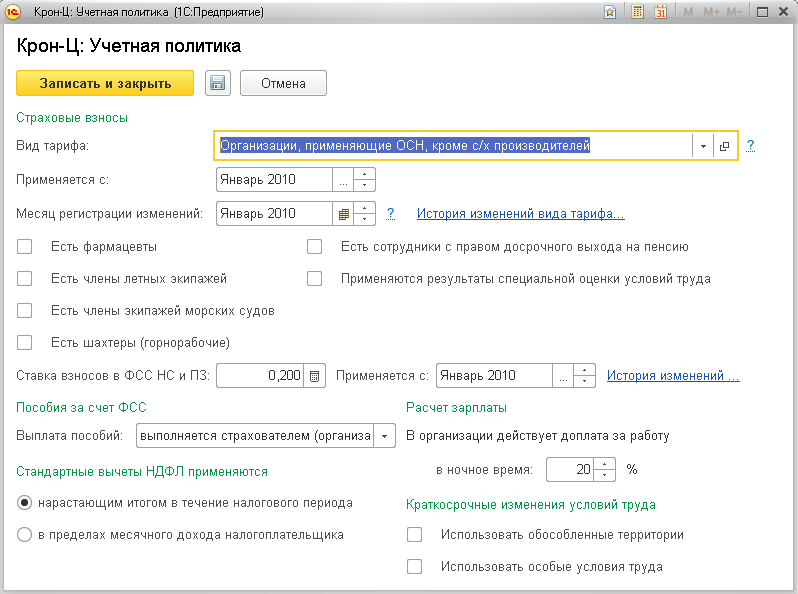The width and height of the screenshot is (798, 594).
Task: Add to favorites with the star icon
Action: pos(610,13)
